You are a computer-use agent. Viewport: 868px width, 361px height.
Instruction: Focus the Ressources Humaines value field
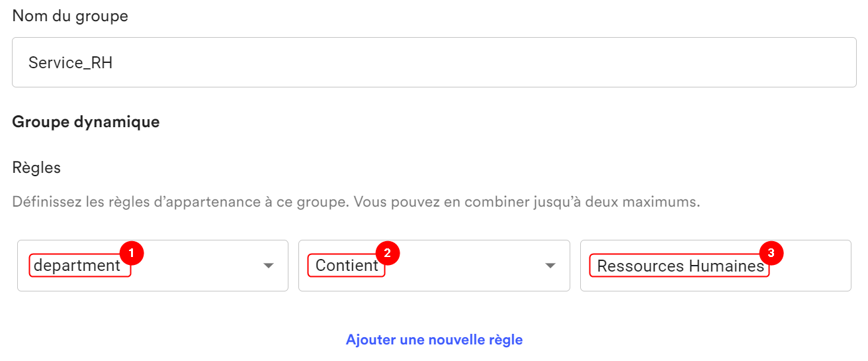coord(716,266)
